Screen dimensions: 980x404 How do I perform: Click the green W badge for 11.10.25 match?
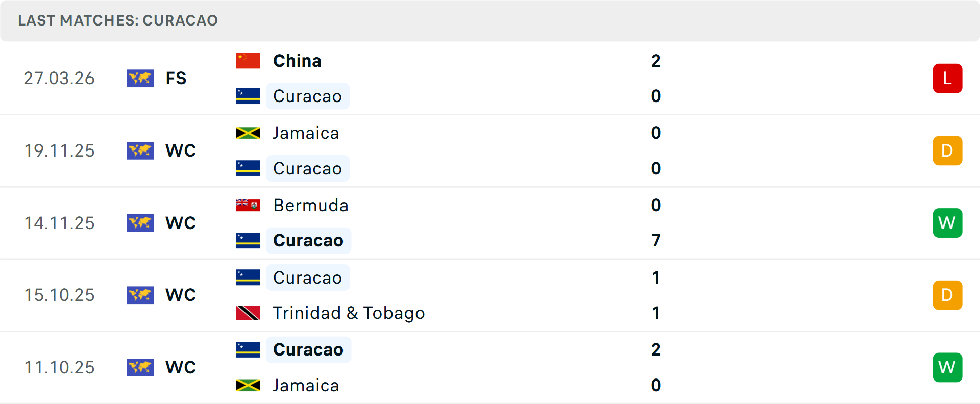point(947,367)
